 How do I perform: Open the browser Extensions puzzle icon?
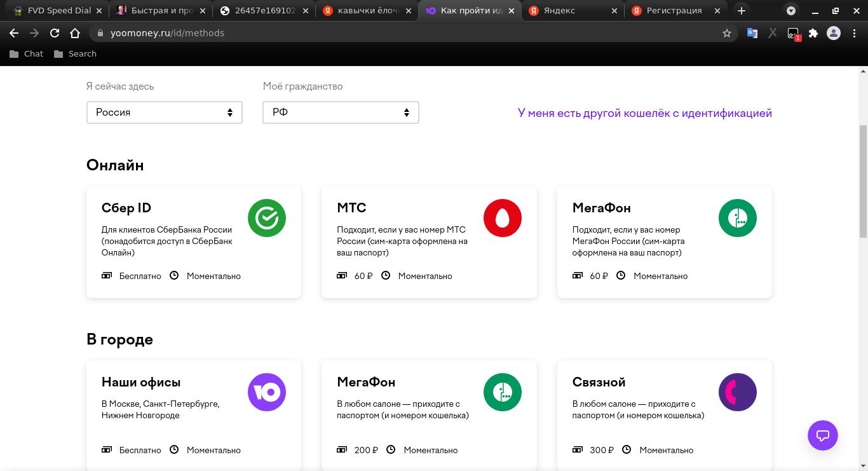(813, 33)
